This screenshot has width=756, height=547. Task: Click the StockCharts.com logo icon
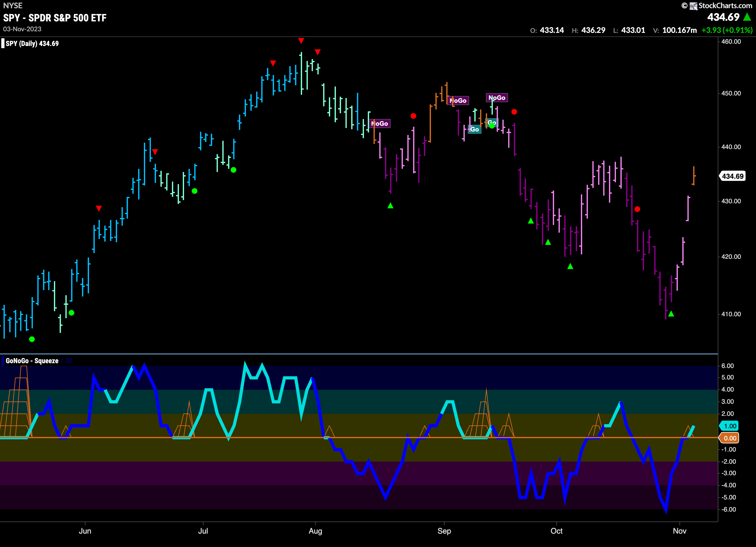coord(693,6)
